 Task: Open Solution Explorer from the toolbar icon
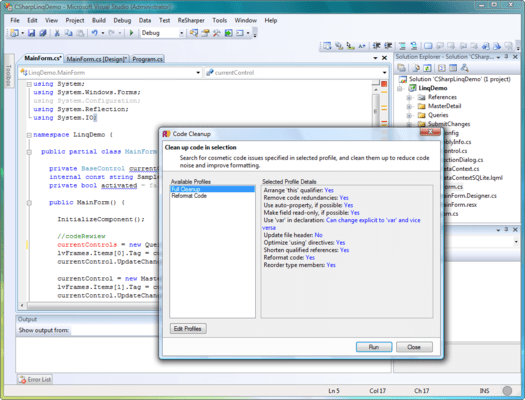(194, 33)
